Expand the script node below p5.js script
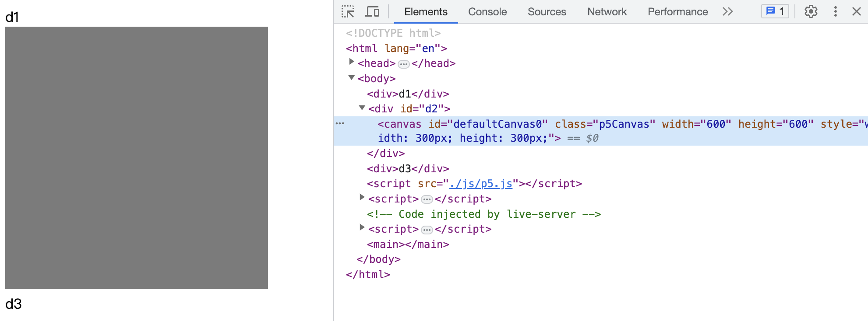 pos(362,198)
